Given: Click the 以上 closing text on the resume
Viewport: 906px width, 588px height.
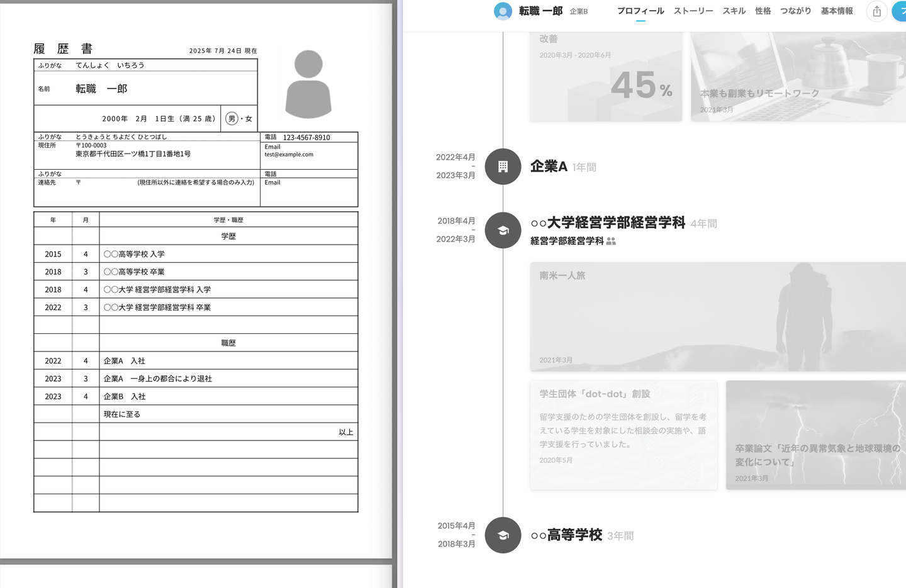Looking at the screenshot, I should click(x=346, y=432).
